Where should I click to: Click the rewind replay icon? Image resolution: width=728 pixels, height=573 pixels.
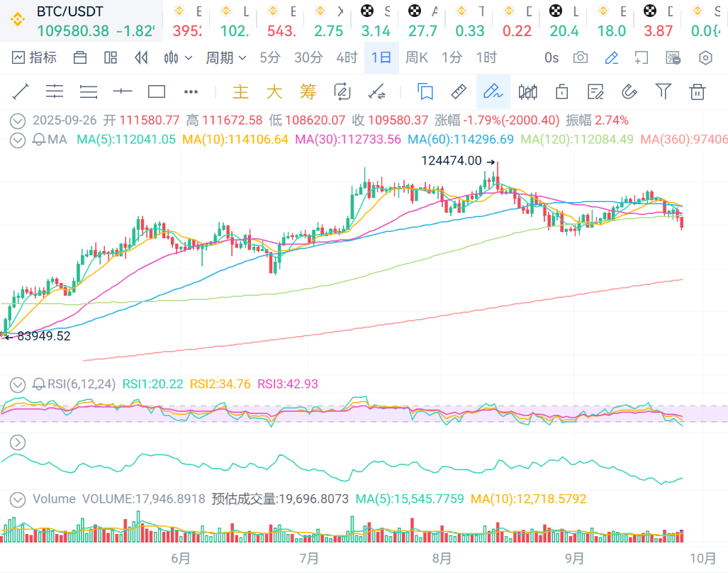[141, 57]
